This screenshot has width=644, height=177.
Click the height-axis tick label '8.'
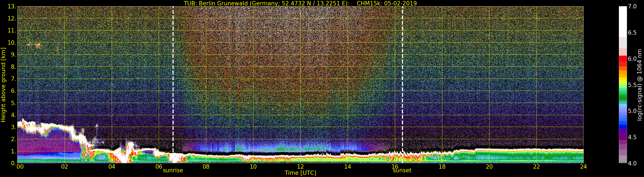coord(14,67)
